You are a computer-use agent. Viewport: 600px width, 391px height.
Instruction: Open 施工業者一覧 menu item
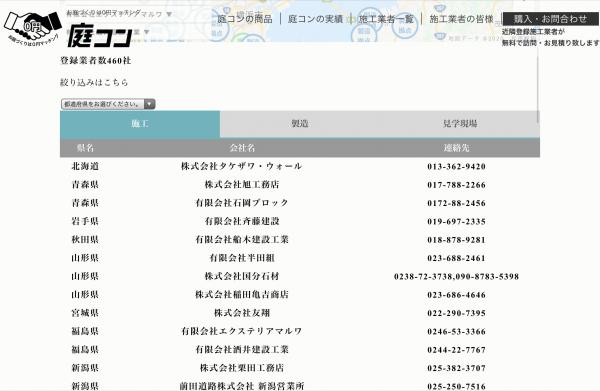click(x=386, y=19)
